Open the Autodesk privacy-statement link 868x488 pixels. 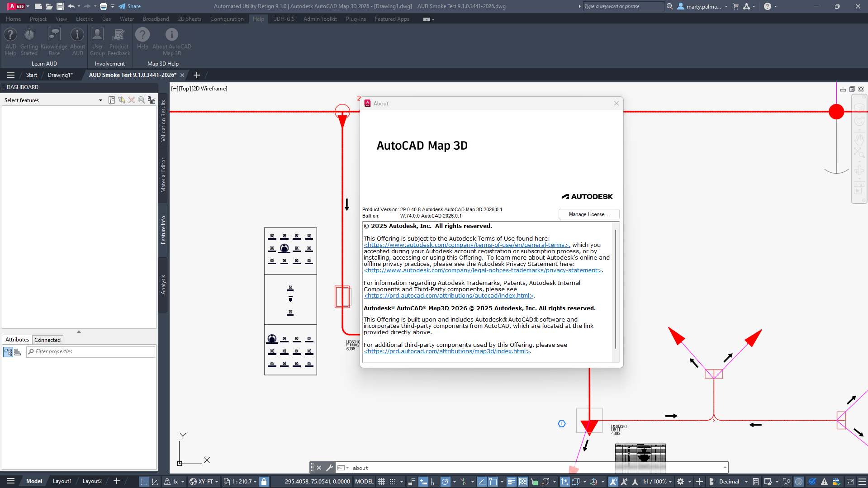(483, 270)
